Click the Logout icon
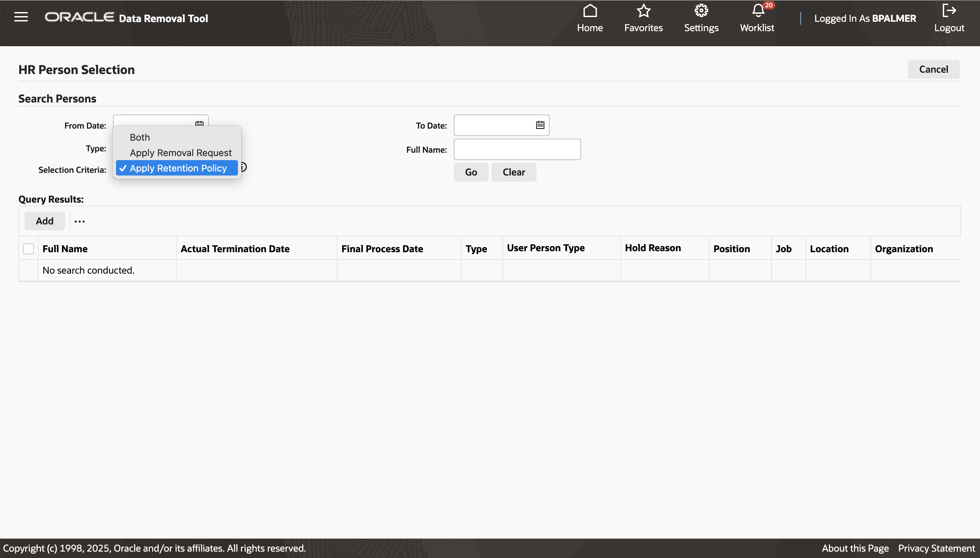This screenshot has height=558, width=980. [948, 11]
